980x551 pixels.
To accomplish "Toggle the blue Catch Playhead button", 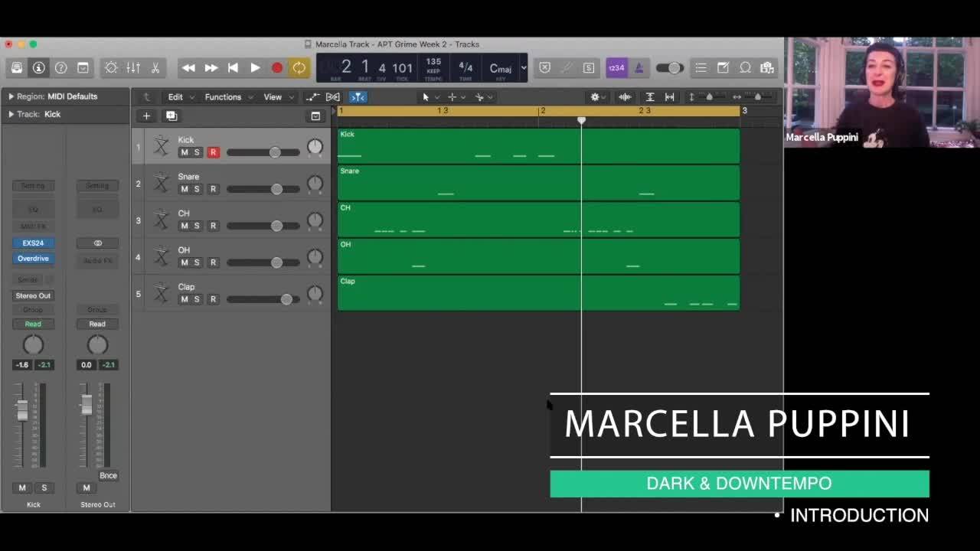I will coord(358,97).
